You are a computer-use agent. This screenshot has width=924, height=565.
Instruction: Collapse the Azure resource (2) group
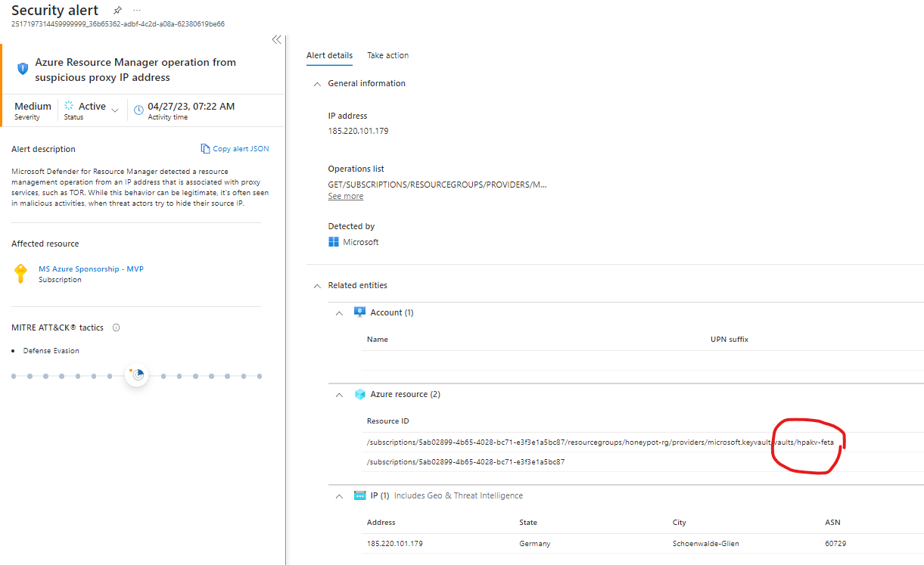(x=340, y=395)
